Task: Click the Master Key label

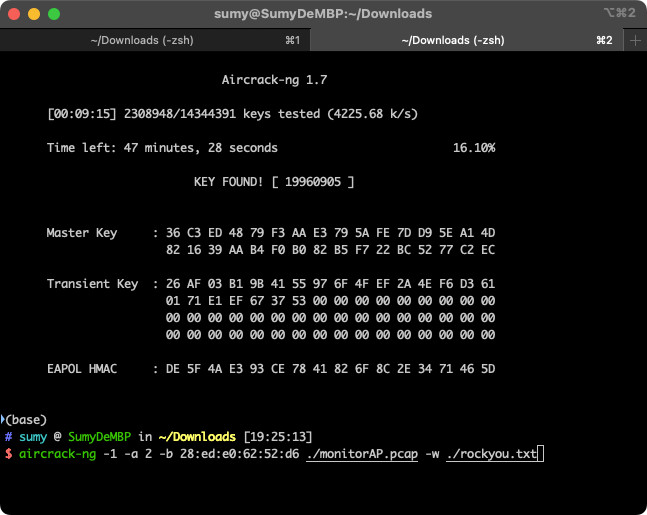Action: 82,233
